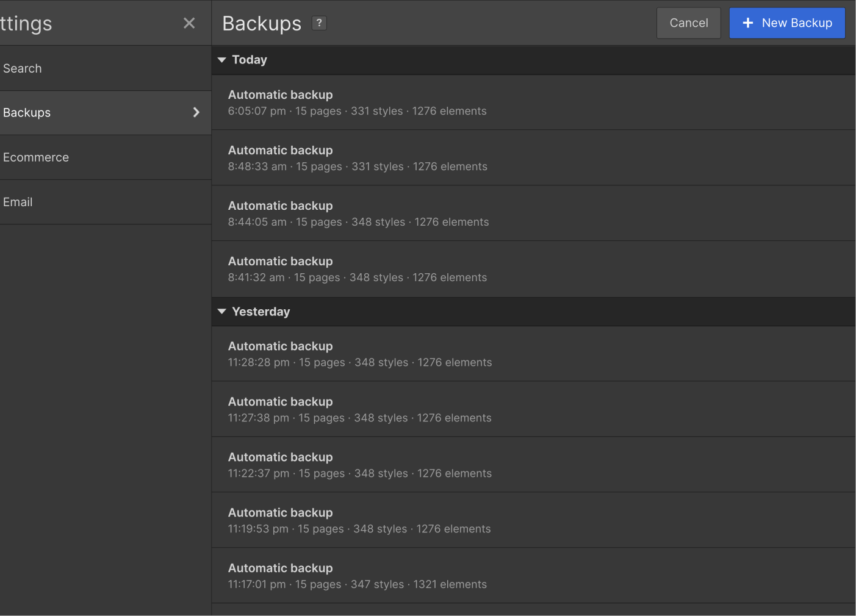
Task: Open the Backups help tooltip
Action: (319, 23)
